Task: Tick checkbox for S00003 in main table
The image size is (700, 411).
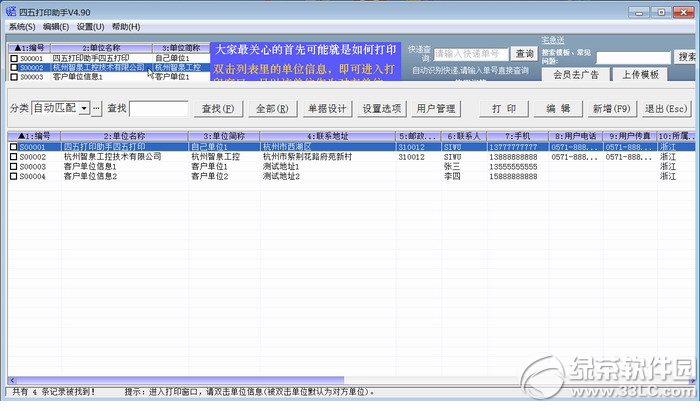Action: tap(14, 166)
